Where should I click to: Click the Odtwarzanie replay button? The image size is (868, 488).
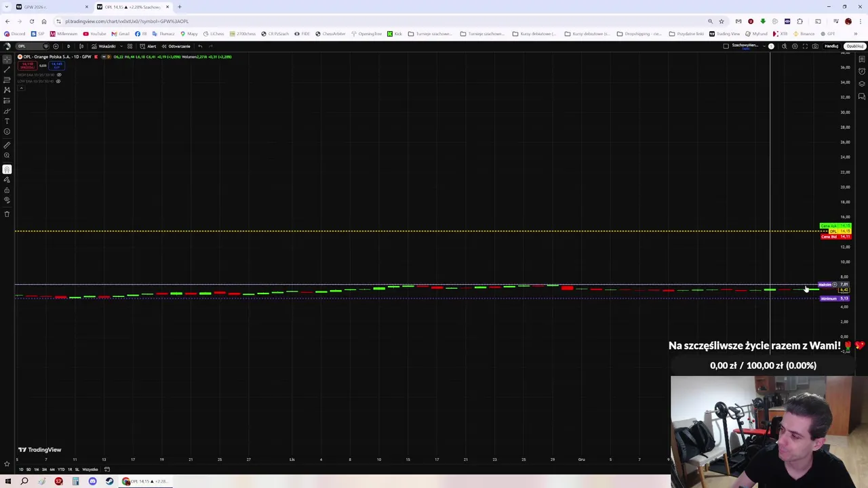[176, 46]
